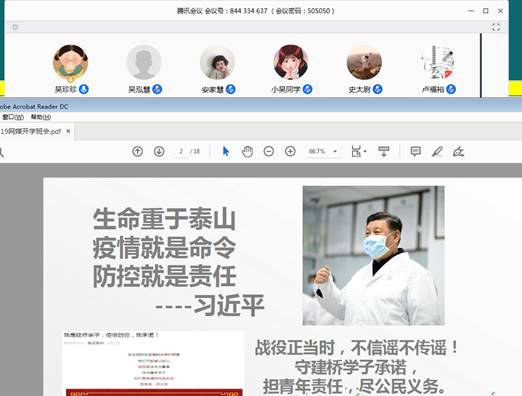The height and width of the screenshot is (396, 522).
Task: Click the slide text 疫情就是命令
Action: point(164,248)
